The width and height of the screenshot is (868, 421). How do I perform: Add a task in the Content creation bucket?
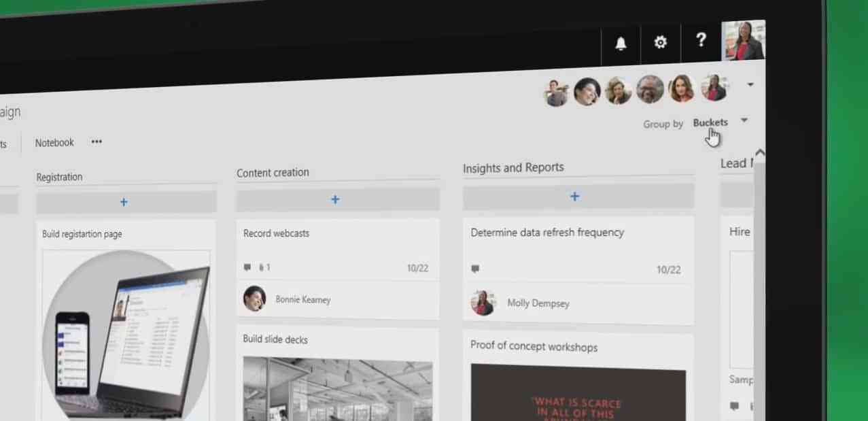335,199
